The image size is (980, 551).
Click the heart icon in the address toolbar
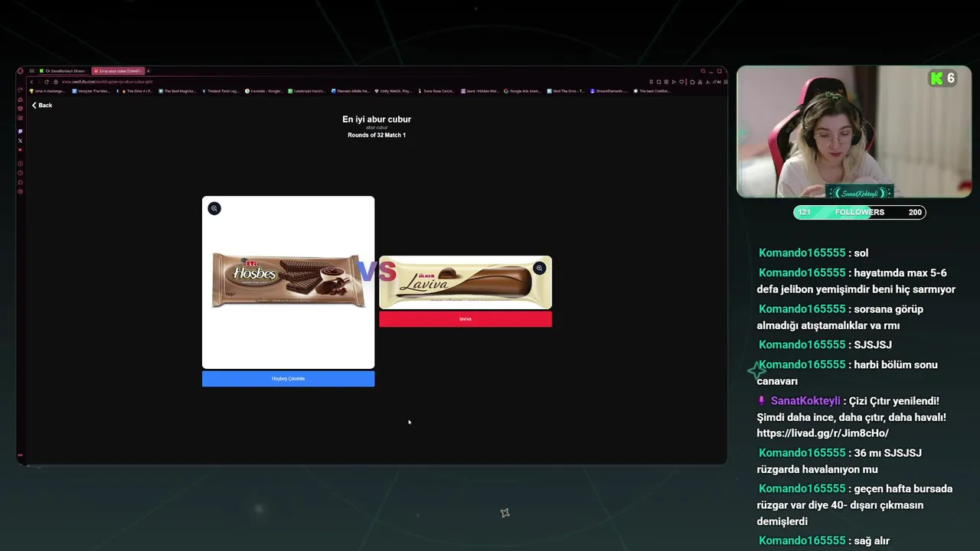tap(681, 82)
